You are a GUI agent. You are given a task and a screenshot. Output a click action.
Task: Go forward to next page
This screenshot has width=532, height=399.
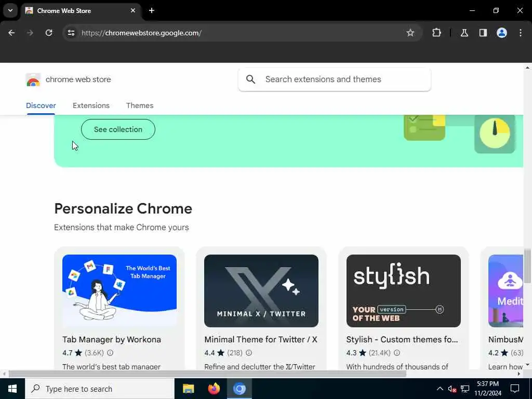tap(30, 33)
